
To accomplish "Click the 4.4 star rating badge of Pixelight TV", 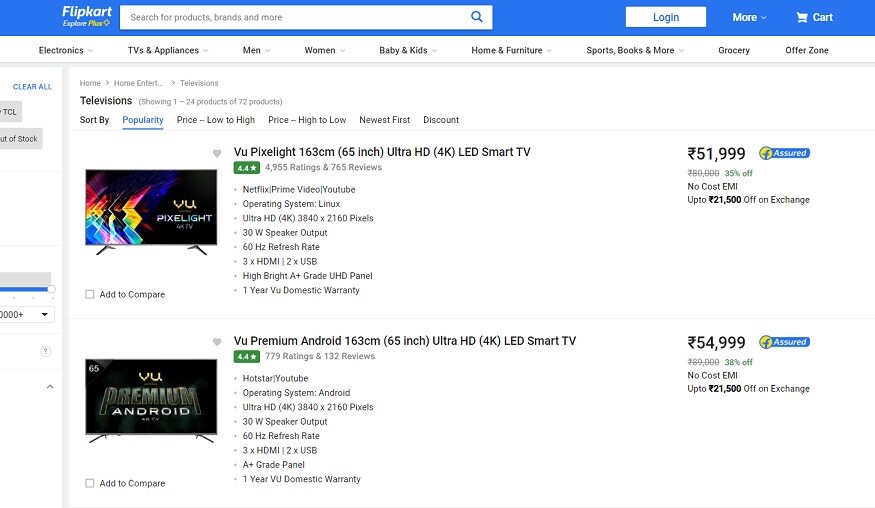I will pyautogui.click(x=247, y=167).
